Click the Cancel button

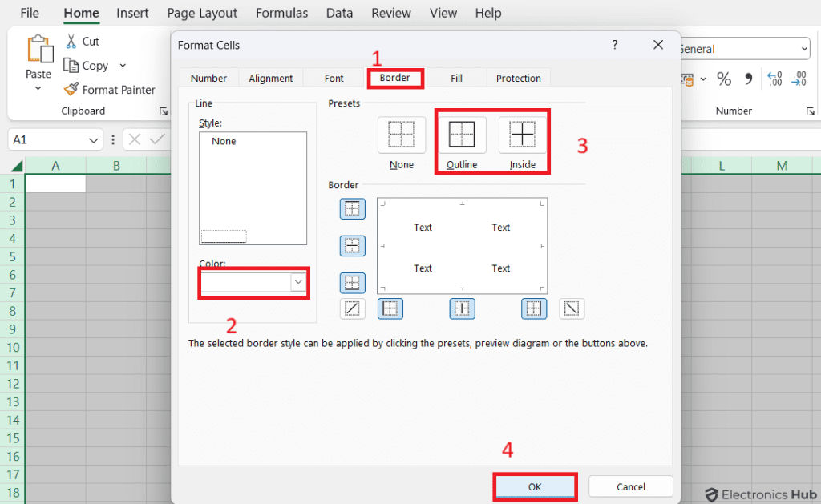pos(630,486)
